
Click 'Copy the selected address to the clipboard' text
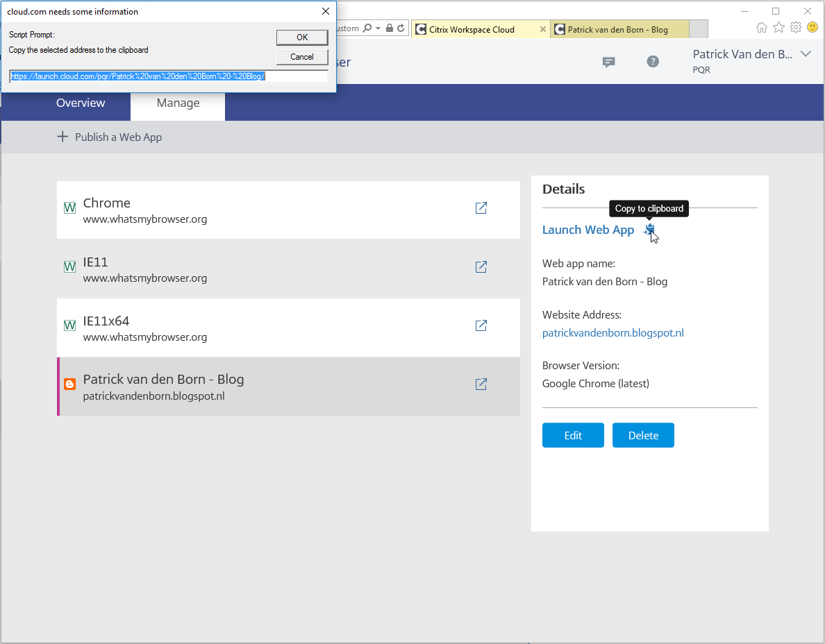(78, 50)
